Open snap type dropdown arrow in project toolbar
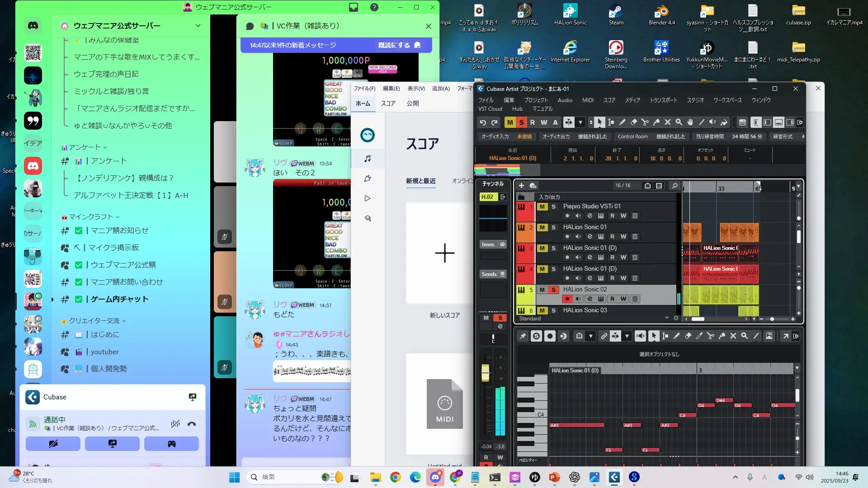868x488 pixels. (580, 122)
